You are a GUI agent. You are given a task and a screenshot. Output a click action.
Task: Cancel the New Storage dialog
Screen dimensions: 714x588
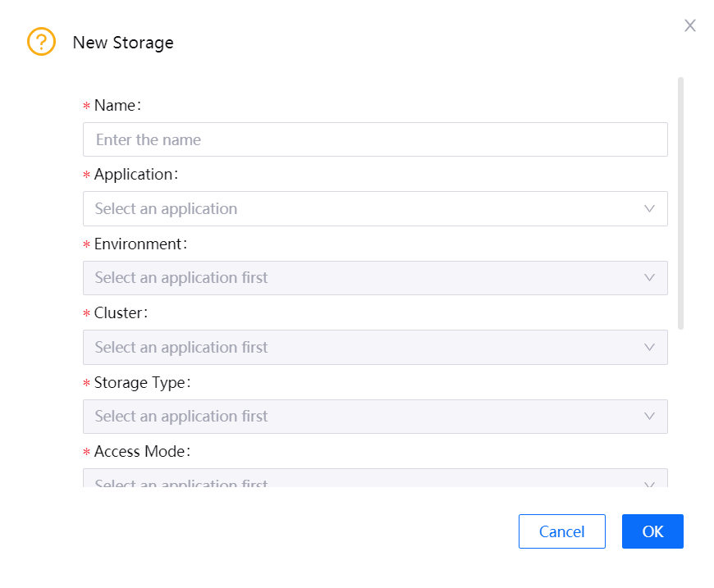pos(561,531)
